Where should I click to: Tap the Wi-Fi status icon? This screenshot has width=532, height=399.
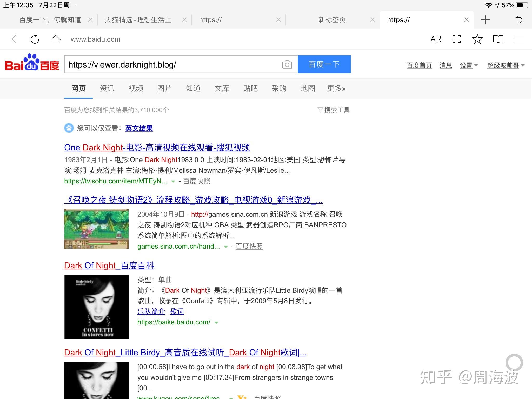tap(488, 5)
